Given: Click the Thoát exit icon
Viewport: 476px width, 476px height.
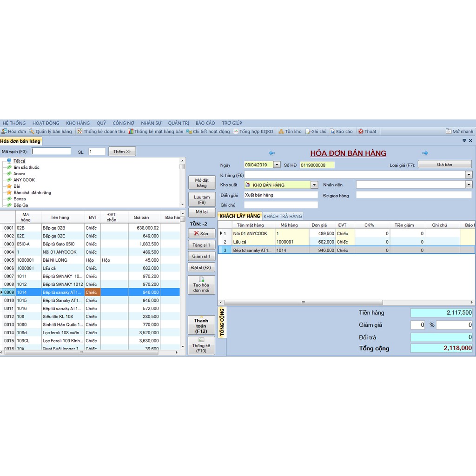Looking at the screenshot, I should coord(367,132).
